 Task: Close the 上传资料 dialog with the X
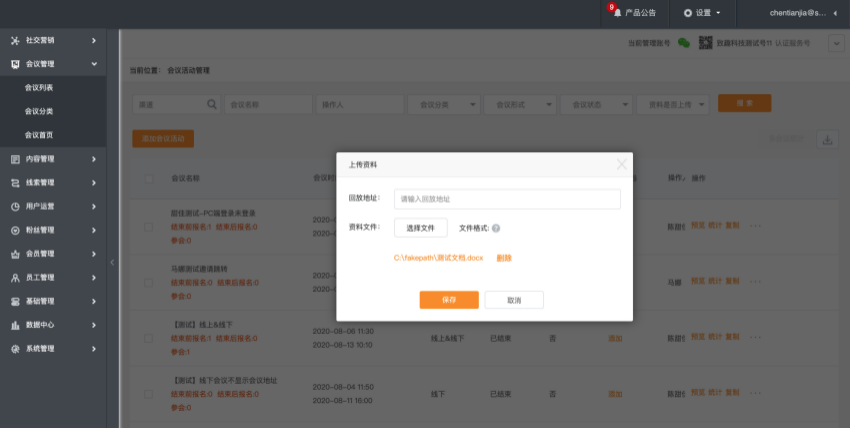click(621, 164)
